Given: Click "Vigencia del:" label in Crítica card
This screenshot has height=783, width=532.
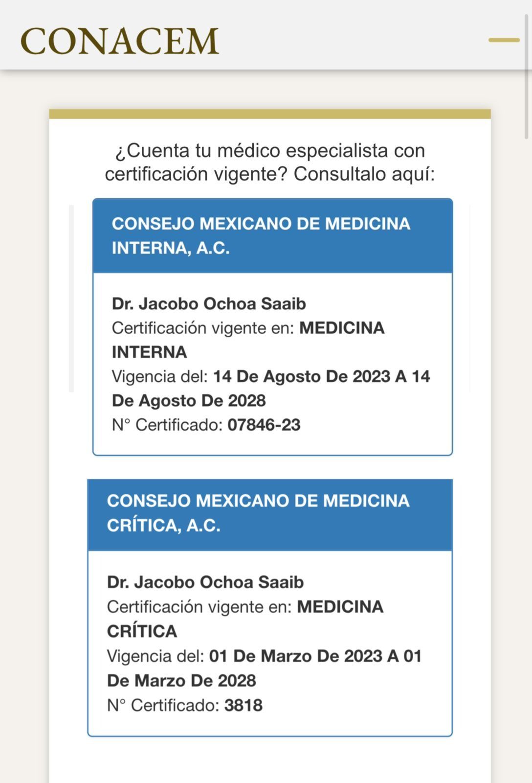Looking at the screenshot, I should pyautogui.click(x=155, y=656).
